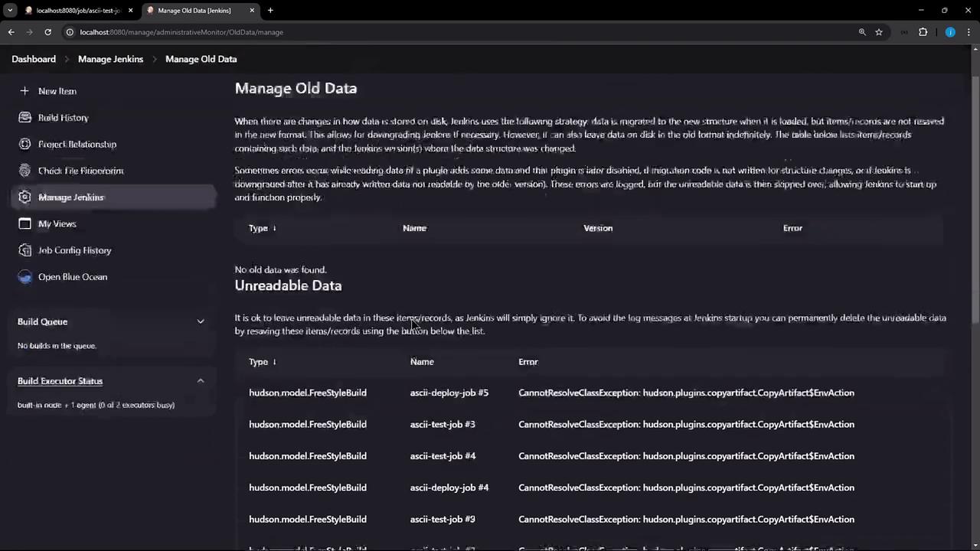Expand the Build Queue chevron
Screen dimensions: 980x551
click(x=201, y=321)
